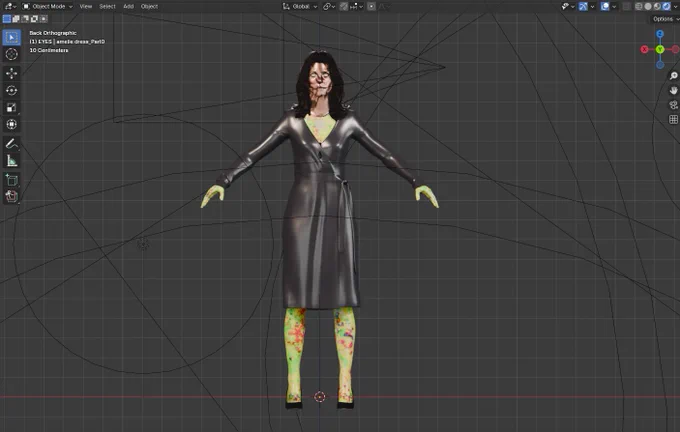The image size is (680, 432).
Task: Activate the Transform tool
Action: tap(11, 124)
